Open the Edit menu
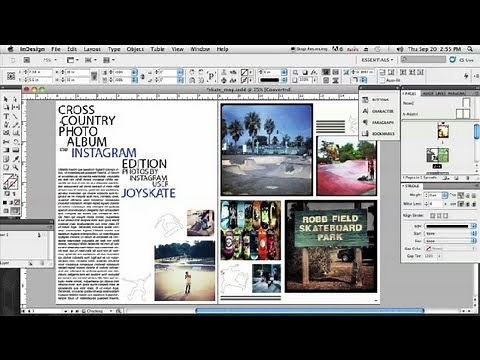This screenshot has width=480, height=360. point(72,49)
